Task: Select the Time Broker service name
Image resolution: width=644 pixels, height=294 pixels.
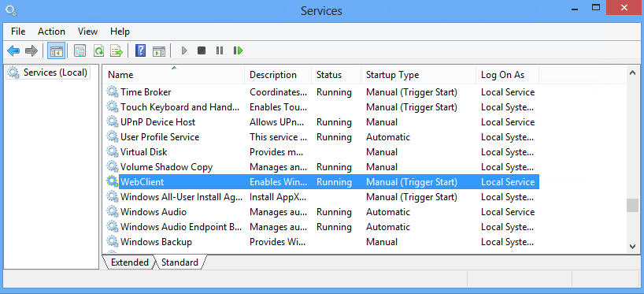Action: click(146, 92)
